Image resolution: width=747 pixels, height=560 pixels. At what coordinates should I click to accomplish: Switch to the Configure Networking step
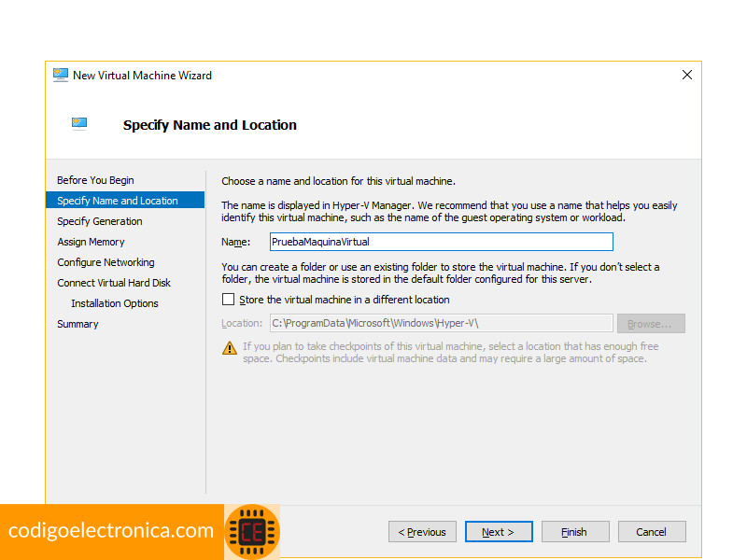106,262
